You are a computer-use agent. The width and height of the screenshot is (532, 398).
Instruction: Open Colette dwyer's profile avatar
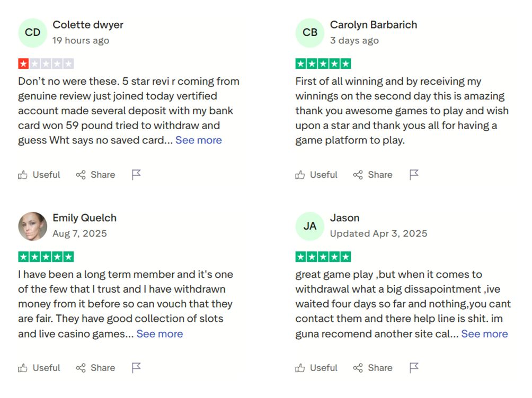[x=32, y=32]
